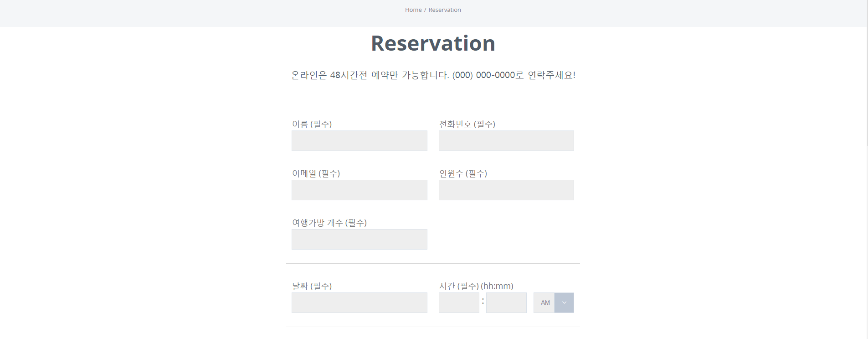
Task: Click the 시간 (필수) (hh:mm) label
Action: click(476, 286)
